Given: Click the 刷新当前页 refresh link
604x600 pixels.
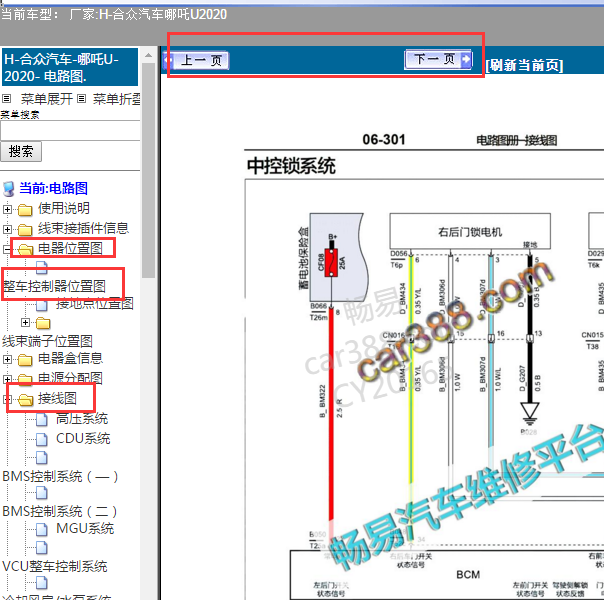Looking at the screenshot, I should point(524,65).
